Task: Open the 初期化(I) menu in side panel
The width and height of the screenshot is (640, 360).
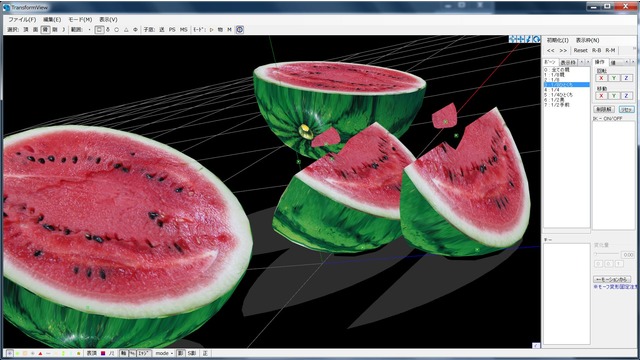Action: [x=557, y=40]
